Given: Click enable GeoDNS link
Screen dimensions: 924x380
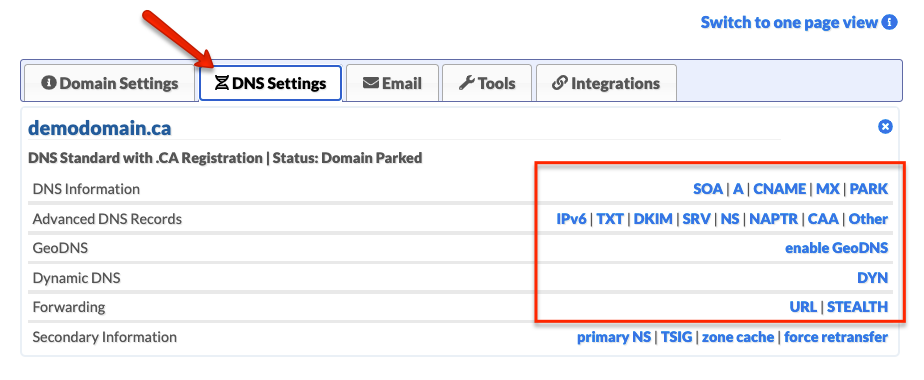Looking at the screenshot, I should click(x=836, y=248).
